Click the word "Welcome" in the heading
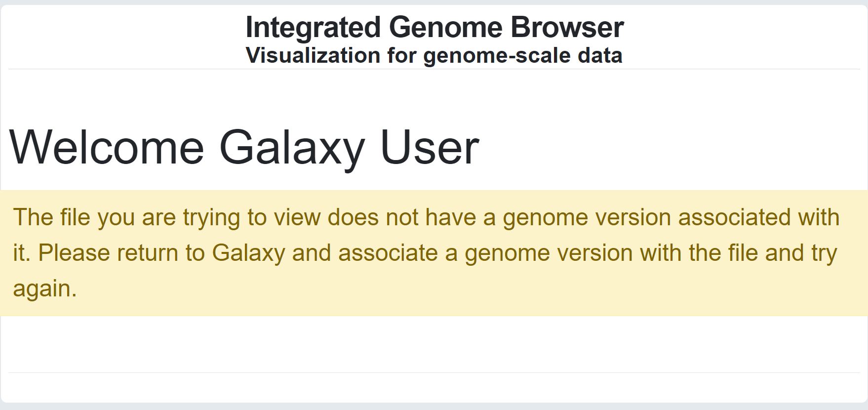 tap(107, 147)
